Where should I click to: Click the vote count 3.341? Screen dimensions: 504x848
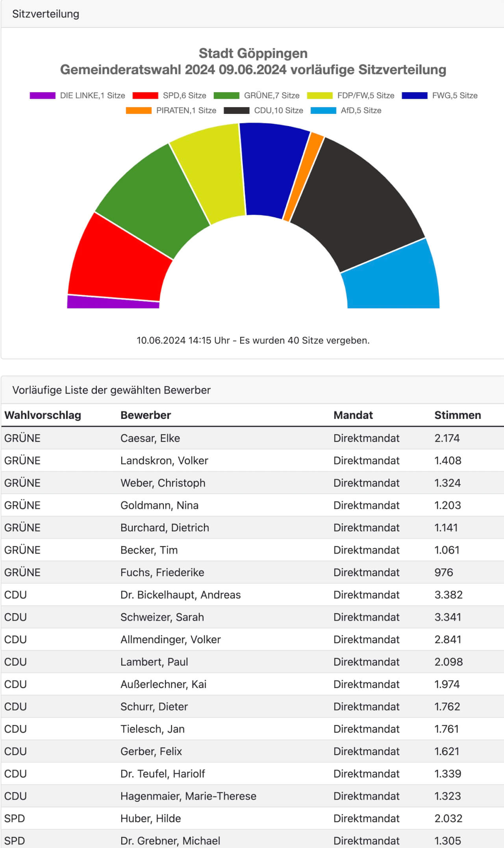click(448, 617)
